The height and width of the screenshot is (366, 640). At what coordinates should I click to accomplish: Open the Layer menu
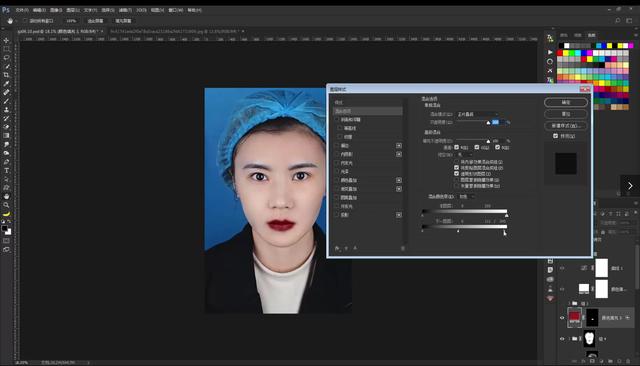[x=73, y=10]
